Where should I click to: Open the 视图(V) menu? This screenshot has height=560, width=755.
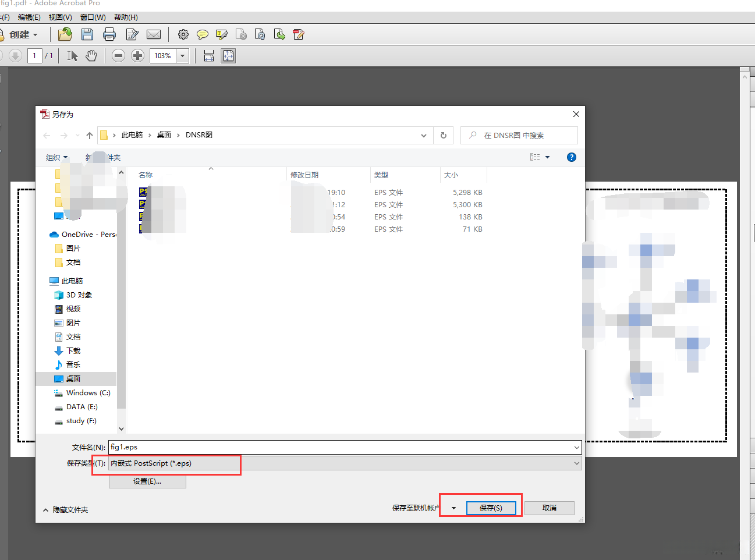[60, 17]
